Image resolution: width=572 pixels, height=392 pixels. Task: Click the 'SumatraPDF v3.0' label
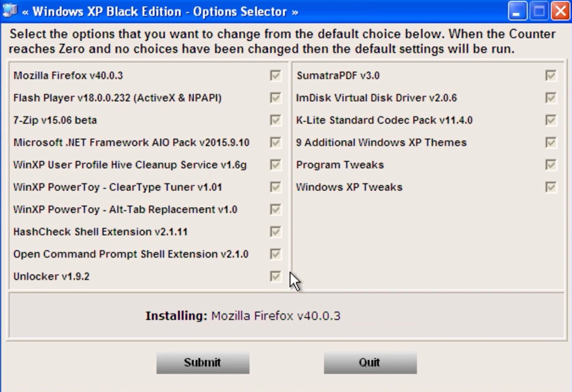338,76
